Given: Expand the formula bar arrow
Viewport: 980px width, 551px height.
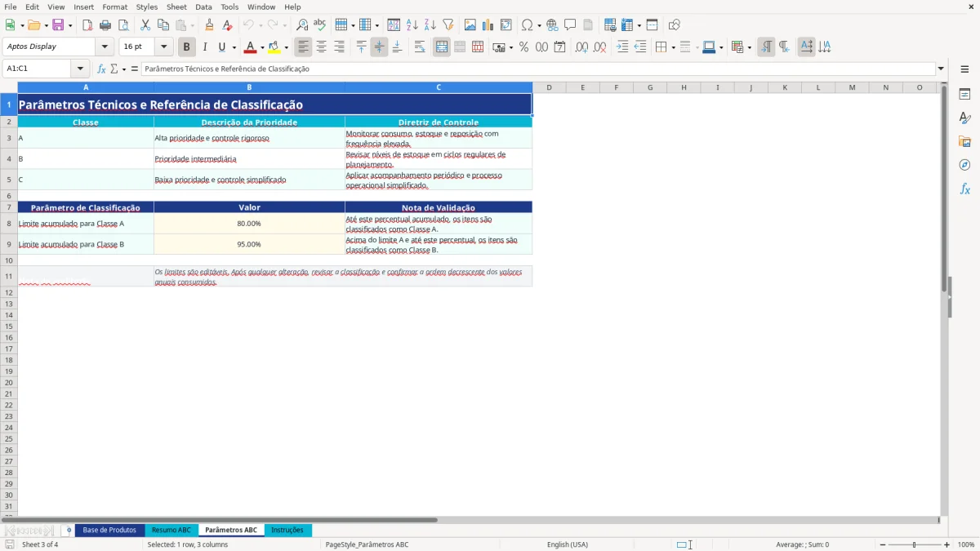Looking at the screenshot, I should click(x=941, y=69).
